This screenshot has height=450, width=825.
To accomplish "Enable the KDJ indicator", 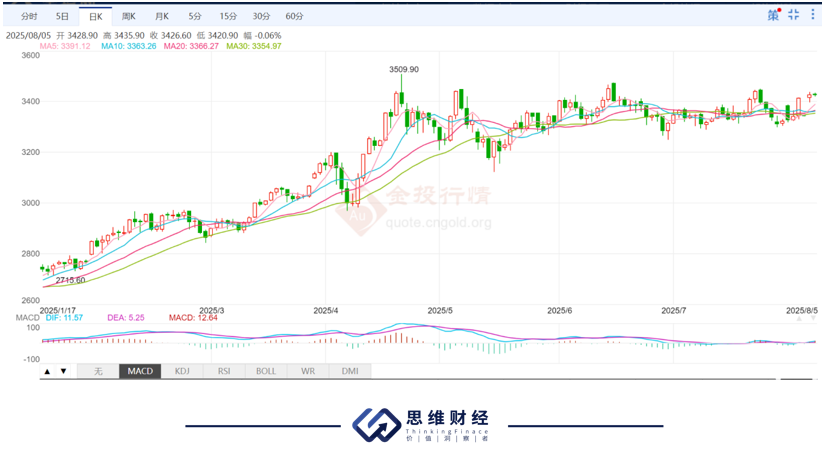I will [182, 371].
